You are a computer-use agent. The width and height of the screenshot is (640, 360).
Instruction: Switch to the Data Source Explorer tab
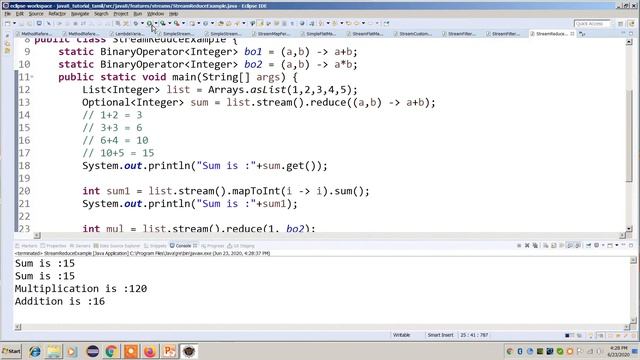pos(116,246)
